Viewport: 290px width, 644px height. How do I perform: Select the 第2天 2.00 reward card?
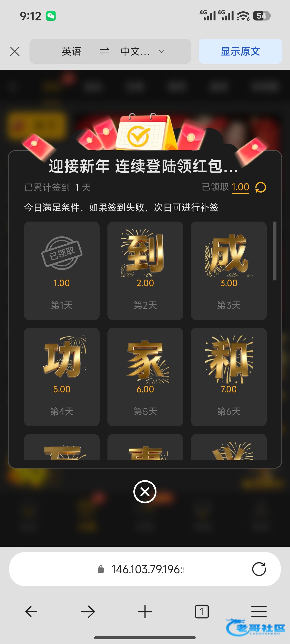point(145,270)
